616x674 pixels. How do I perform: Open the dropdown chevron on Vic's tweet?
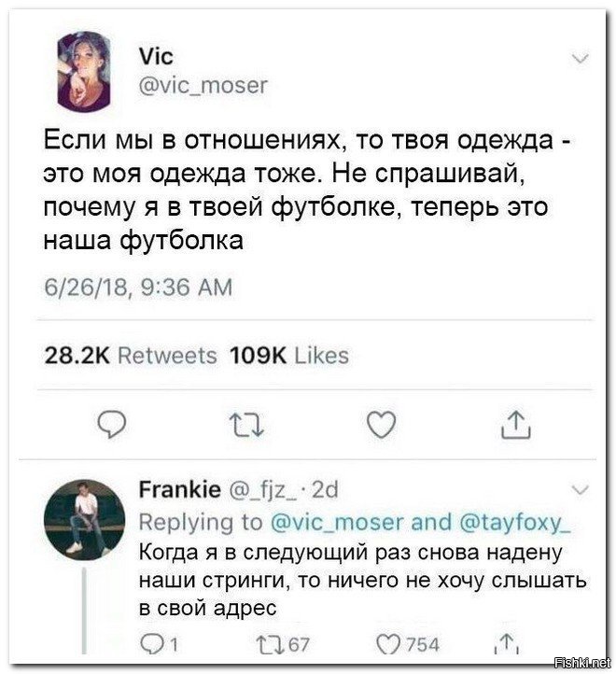[x=580, y=60]
